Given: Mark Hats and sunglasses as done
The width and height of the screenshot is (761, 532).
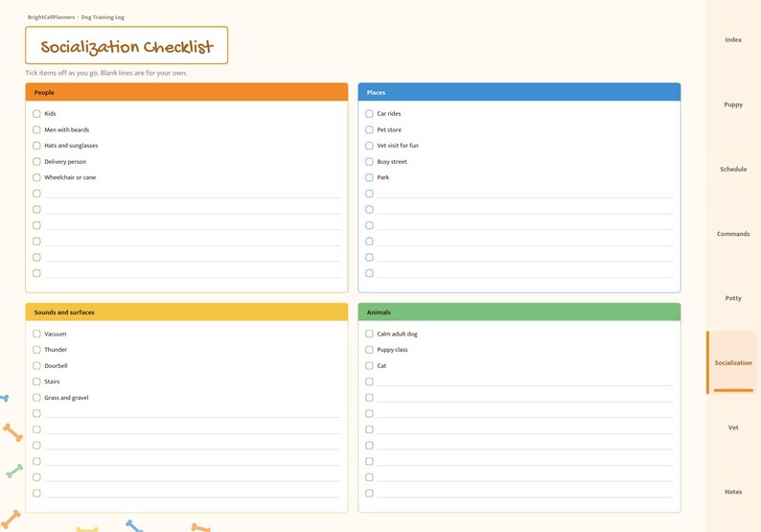Looking at the screenshot, I should coord(36,146).
